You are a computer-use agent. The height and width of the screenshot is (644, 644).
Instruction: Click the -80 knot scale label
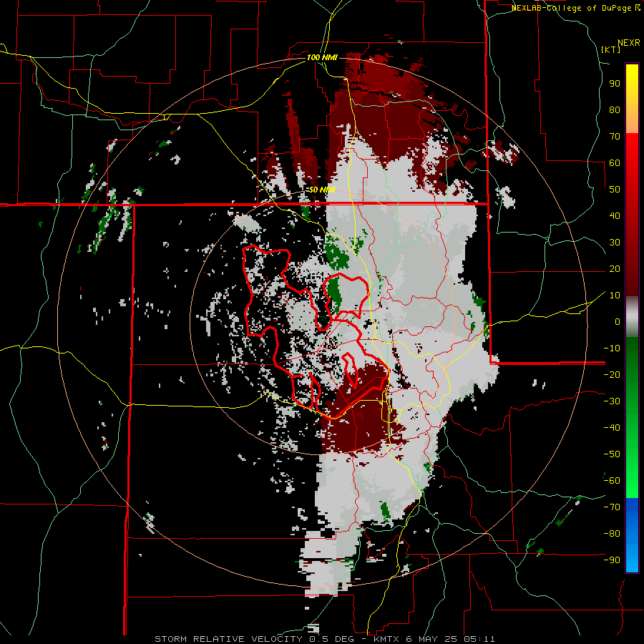click(612, 534)
